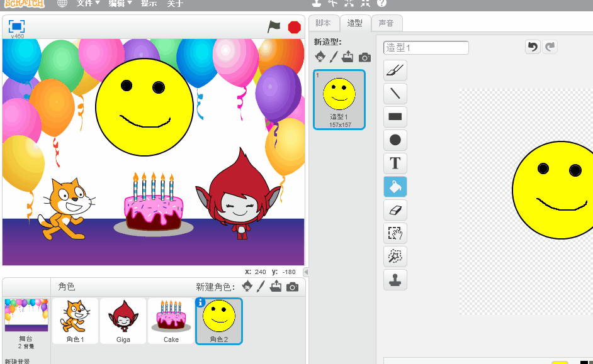
Task: Undo the last costume edit
Action: (533, 47)
